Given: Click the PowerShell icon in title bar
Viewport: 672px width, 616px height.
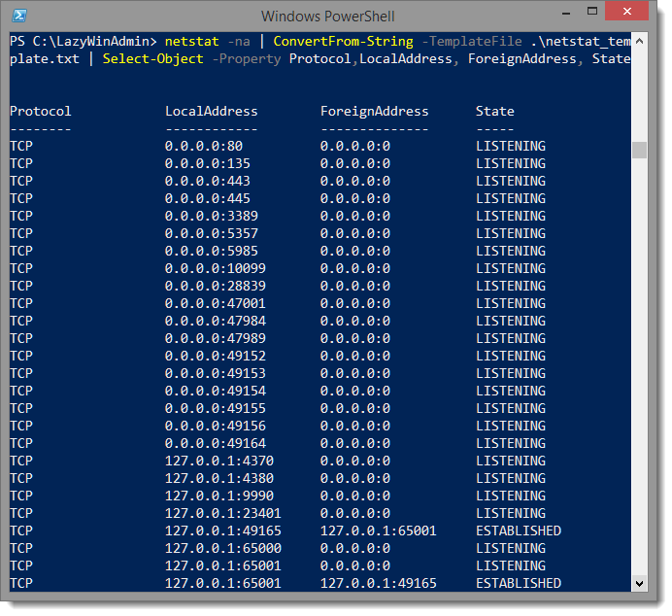Looking at the screenshot, I should [19, 16].
